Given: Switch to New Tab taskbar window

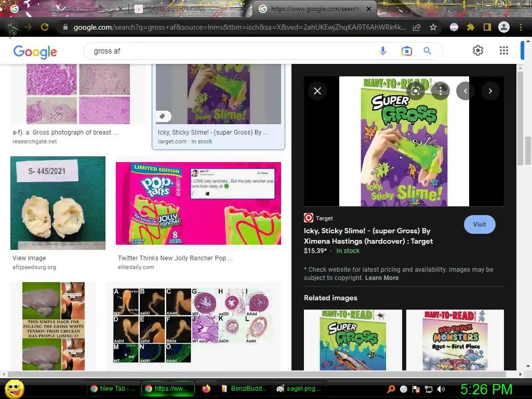Looking at the screenshot, I should (113, 389).
